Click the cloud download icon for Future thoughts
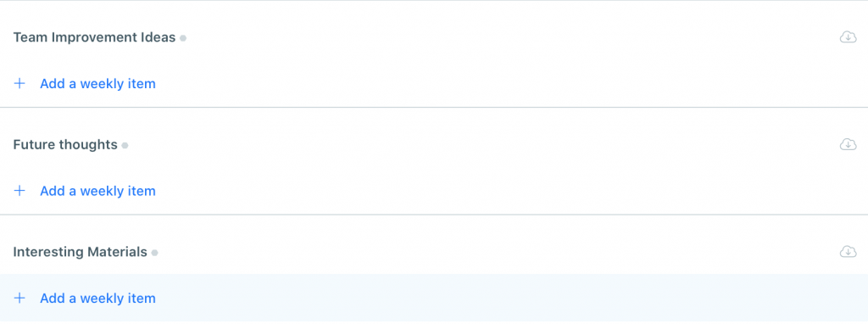This screenshot has height=324, width=868. [x=848, y=144]
